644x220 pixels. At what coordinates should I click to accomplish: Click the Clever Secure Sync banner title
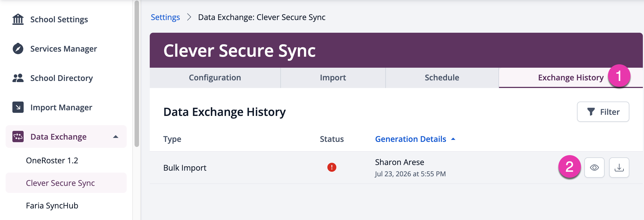[240, 51]
